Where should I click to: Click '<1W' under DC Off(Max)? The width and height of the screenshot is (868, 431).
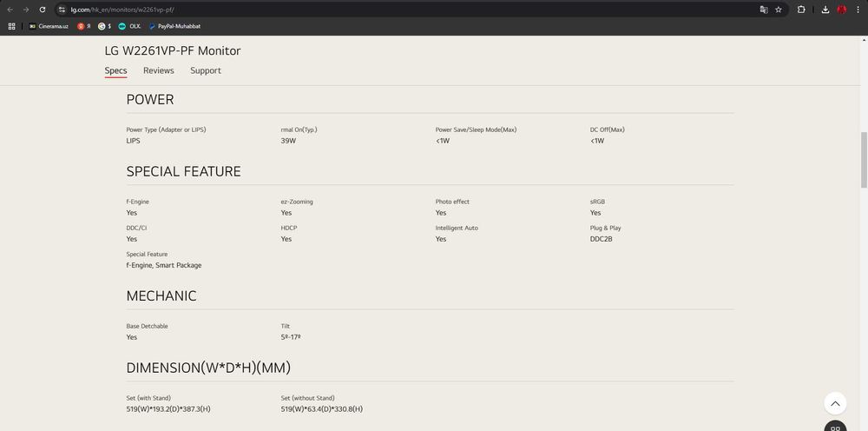(x=597, y=141)
